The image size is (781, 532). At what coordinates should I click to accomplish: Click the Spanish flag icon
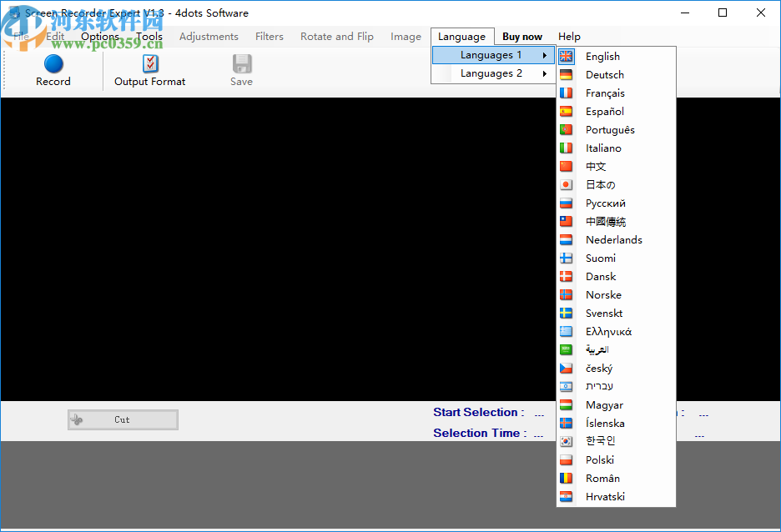click(x=566, y=112)
